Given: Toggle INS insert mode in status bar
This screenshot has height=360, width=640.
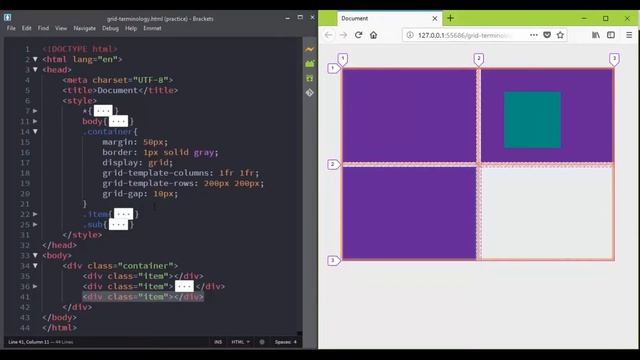Looking at the screenshot, I should click(218, 342).
